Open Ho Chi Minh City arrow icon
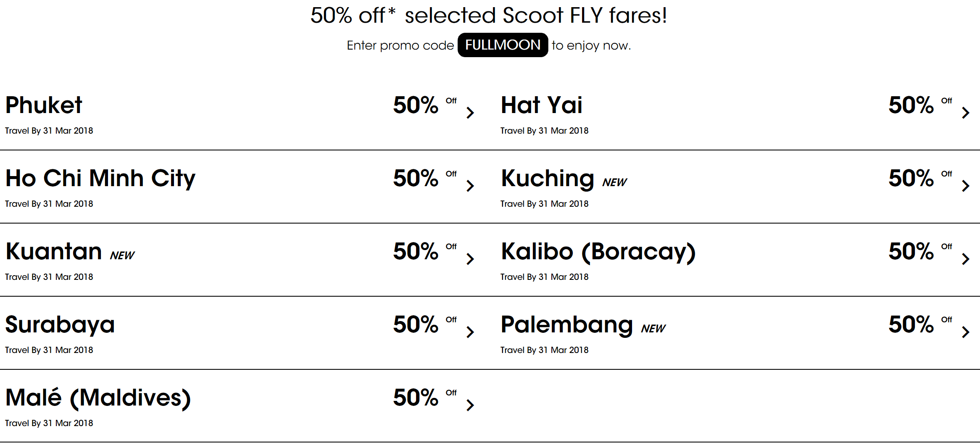The height and width of the screenshot is (445, 980). pos(470,186)
